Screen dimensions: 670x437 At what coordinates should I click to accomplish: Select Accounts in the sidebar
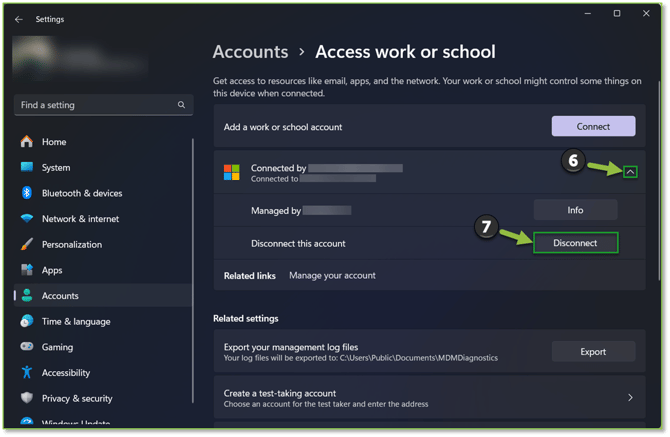pyautogui.click(x=60, y=296)
